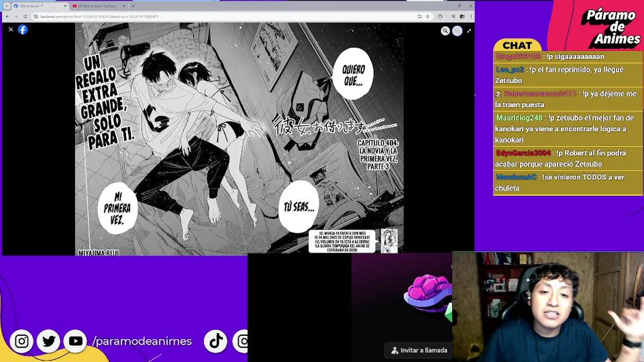Switch to the Facebook browser tab
The image size is (644, 362).
click(39, 6)
